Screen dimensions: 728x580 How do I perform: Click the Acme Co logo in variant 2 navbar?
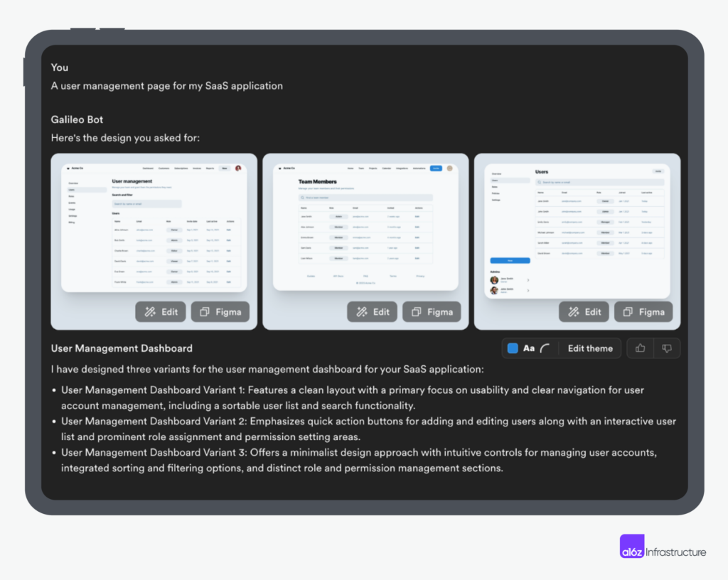point(287,168)
